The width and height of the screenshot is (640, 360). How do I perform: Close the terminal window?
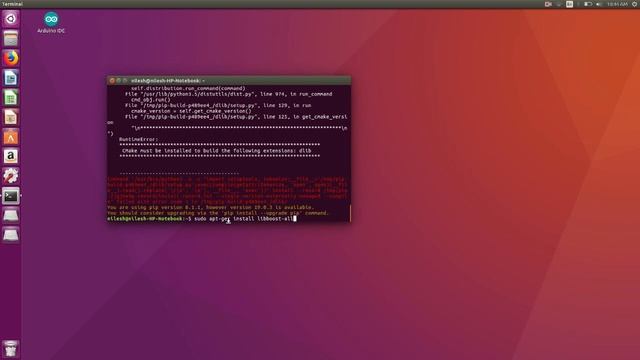tap(112, 81)
